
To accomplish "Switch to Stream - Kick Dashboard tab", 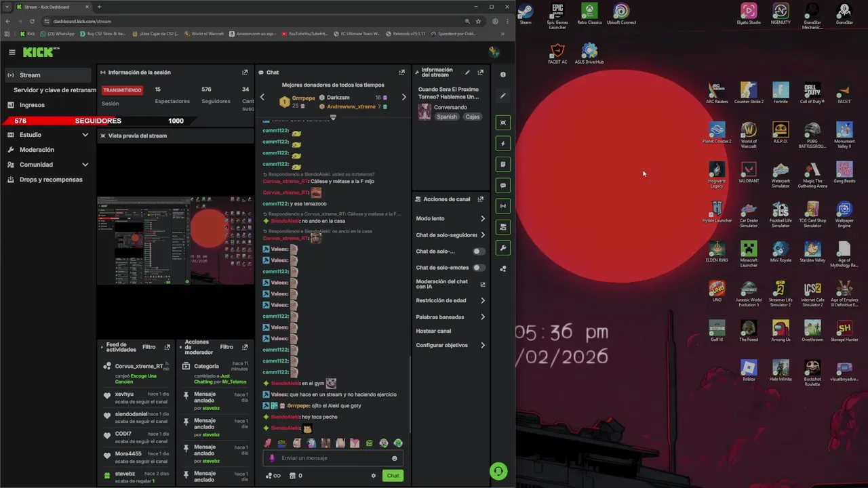I will pos(52,7).
